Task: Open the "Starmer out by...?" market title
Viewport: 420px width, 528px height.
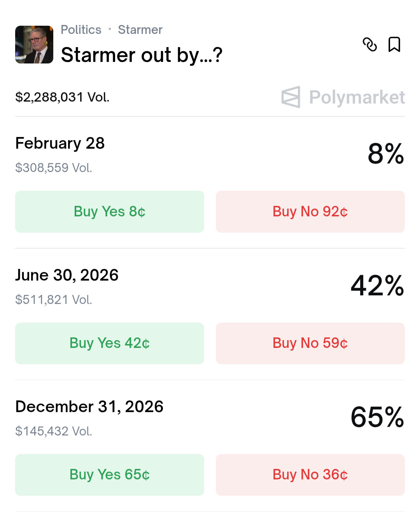Action: coord(142,55)
